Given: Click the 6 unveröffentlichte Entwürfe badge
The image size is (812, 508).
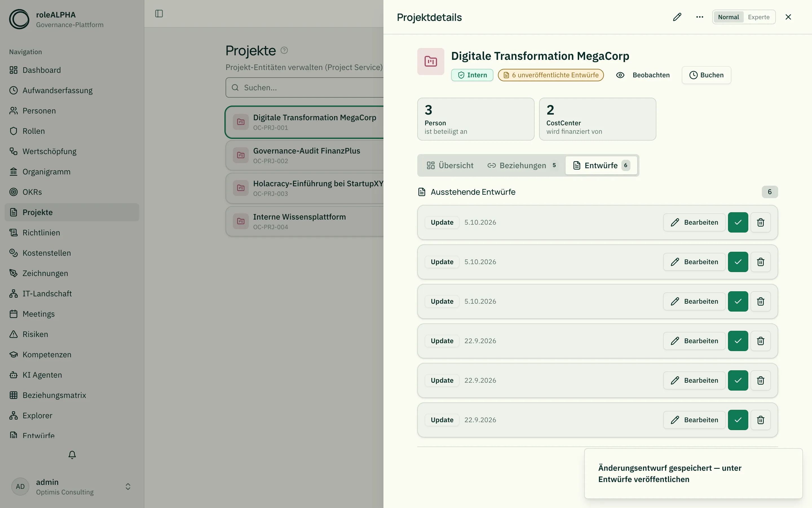Looking at the screenshot, I should coord(551,75).
